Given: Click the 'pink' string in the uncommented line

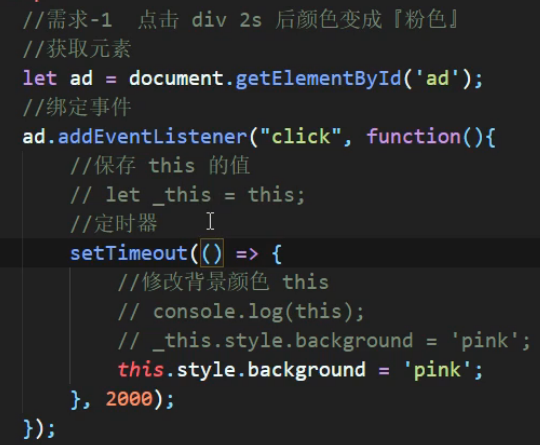Looking at the screenshot, I should [x=437, y=370].
